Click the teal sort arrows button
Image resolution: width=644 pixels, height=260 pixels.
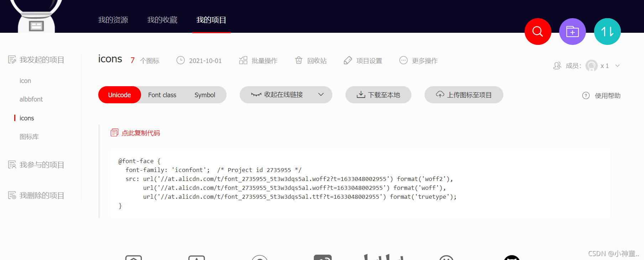point(607,32)
